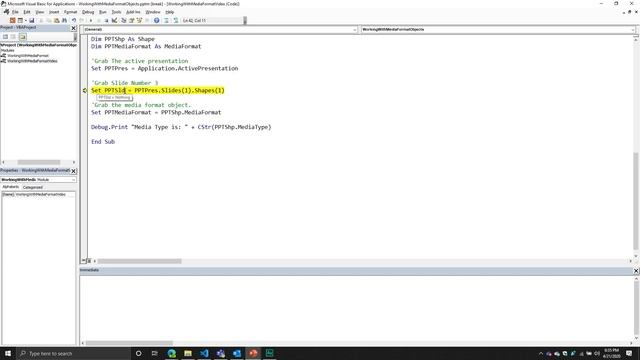640x360 pixels.
Task: Open the dropdown arrow beside Insert UserForm
Action: (26, 20)
